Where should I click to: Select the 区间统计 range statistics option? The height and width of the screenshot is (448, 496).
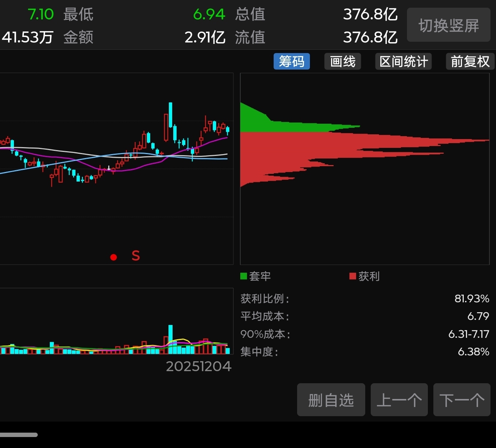403,61
